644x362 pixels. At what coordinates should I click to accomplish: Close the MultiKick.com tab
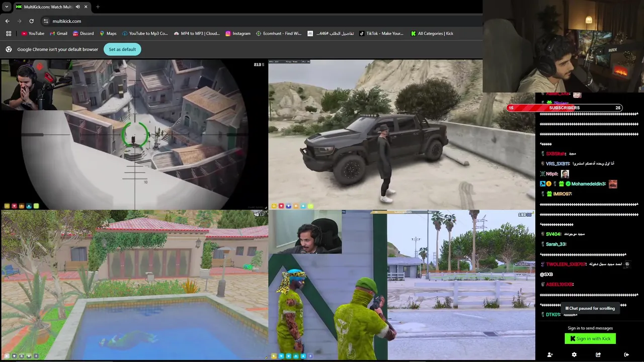pos(86,7)
